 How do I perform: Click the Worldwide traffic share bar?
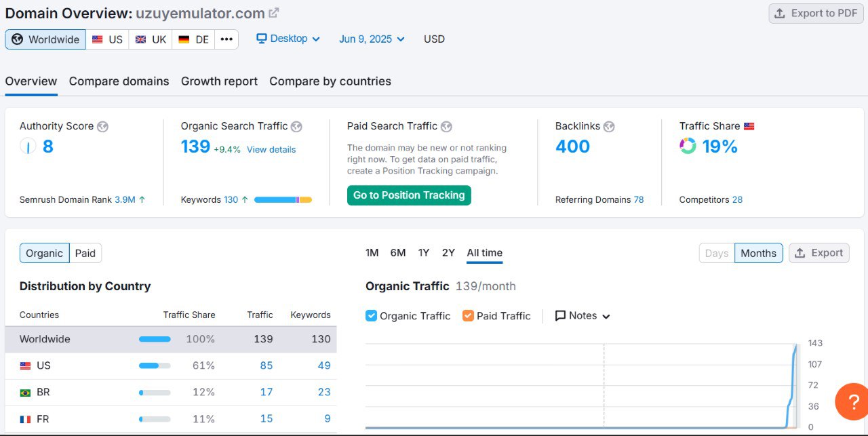155,339
